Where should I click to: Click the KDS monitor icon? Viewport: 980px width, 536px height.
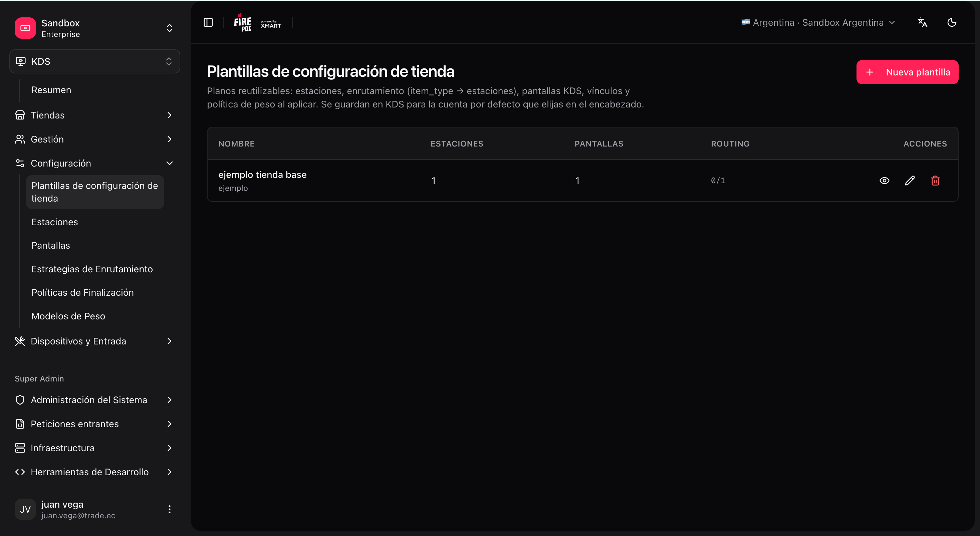coord(21,61)
